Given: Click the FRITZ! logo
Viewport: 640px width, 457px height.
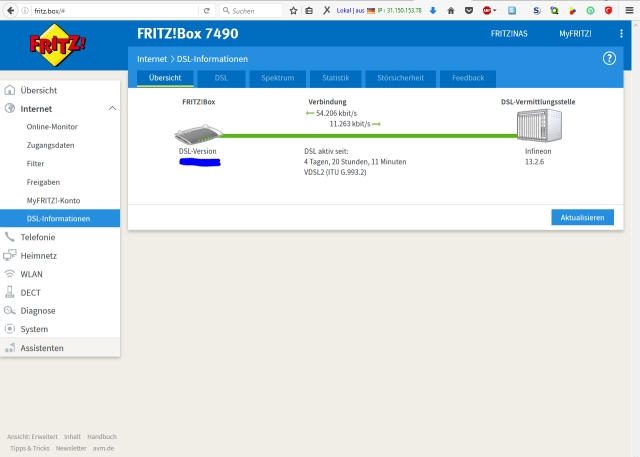Looking at the screenshot, I should [57, 45].
